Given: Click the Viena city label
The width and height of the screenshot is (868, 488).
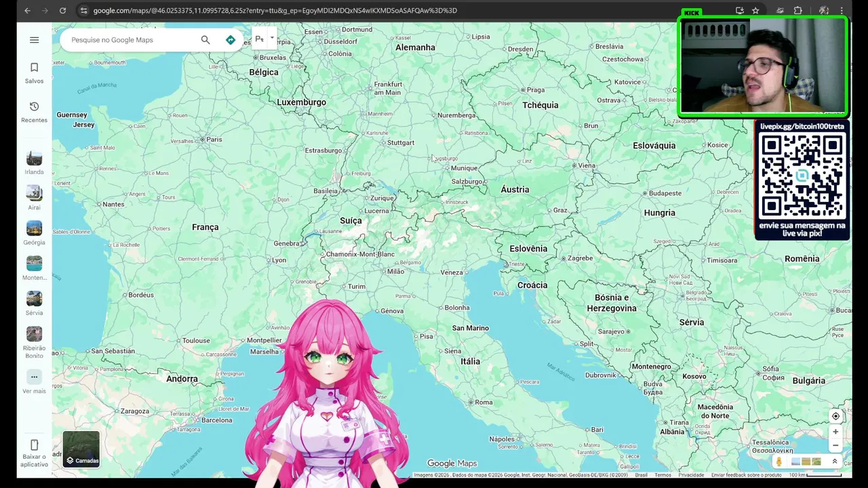Looking at the screenshot, I should point(586,165).
